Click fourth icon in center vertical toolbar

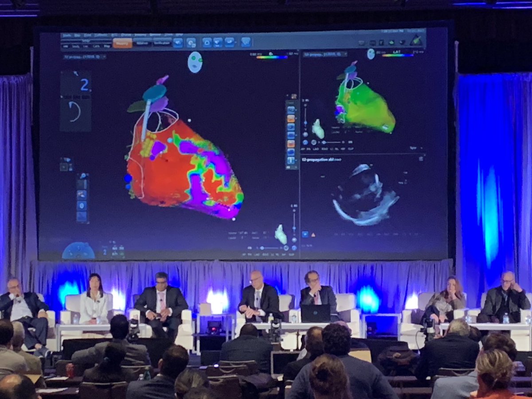(x=291, y=135)
